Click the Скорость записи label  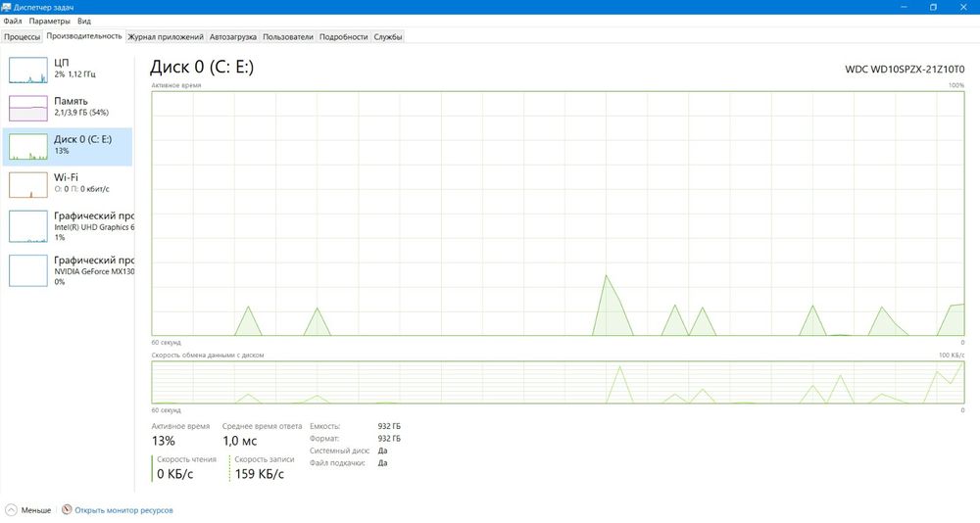(265, 459)
